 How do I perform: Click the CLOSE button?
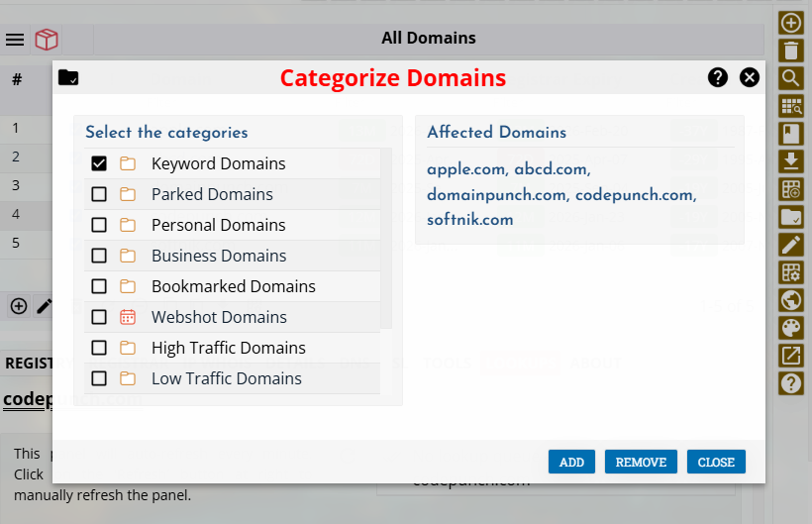coord(716,462)
